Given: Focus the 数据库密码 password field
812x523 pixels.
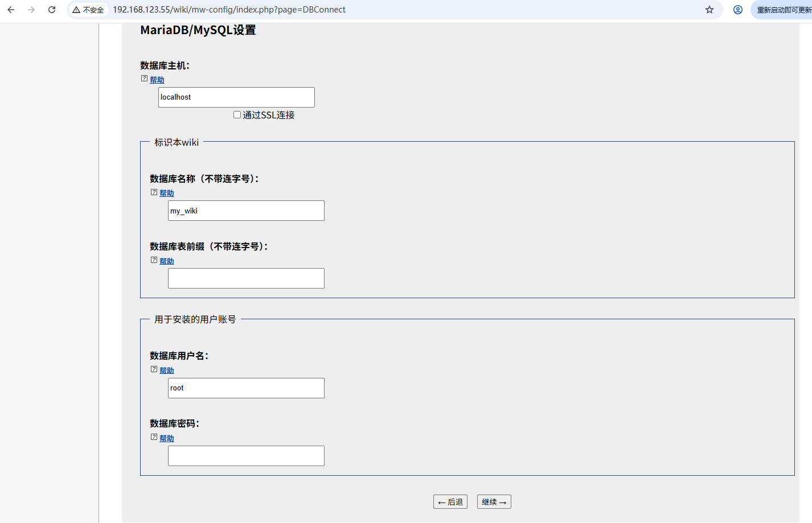Looking at the screenshot, I should [x=246, y=456].
